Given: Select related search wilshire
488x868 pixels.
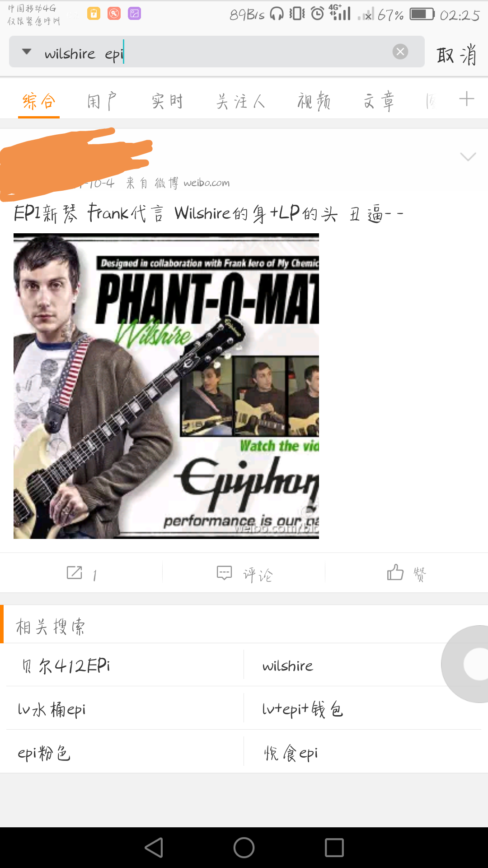Looking at the screenshot, I should click(288, 665).
